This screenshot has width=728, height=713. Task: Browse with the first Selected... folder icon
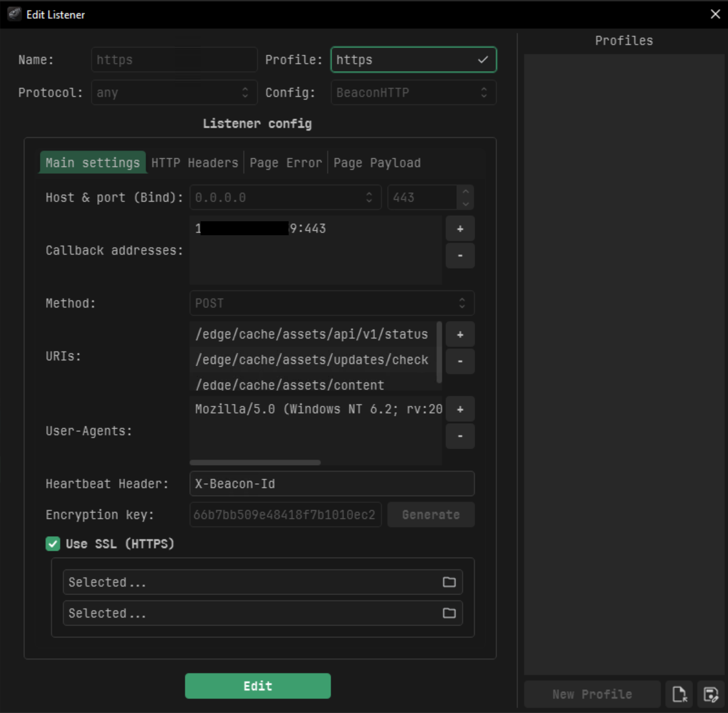(449, 582)
